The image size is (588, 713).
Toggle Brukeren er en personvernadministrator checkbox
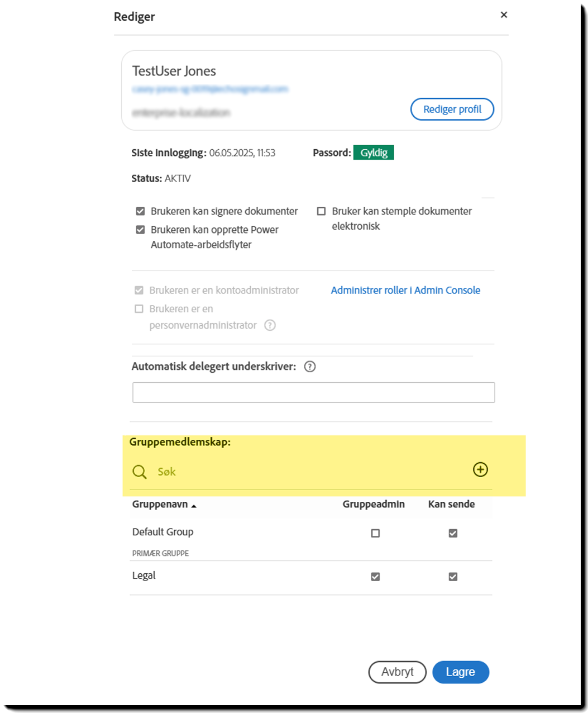139,309
